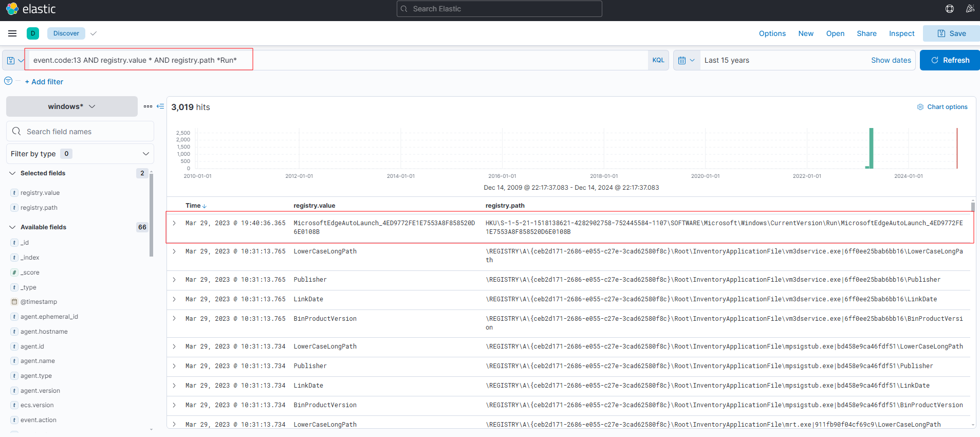
Task: Sort by Time column arrow
Action: point(205,206)
